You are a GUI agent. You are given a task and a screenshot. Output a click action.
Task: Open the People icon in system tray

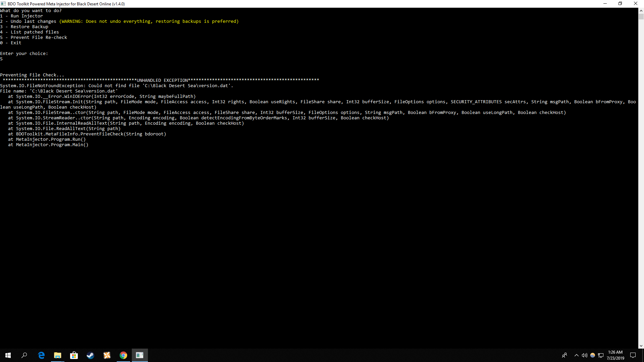(565, 355)
